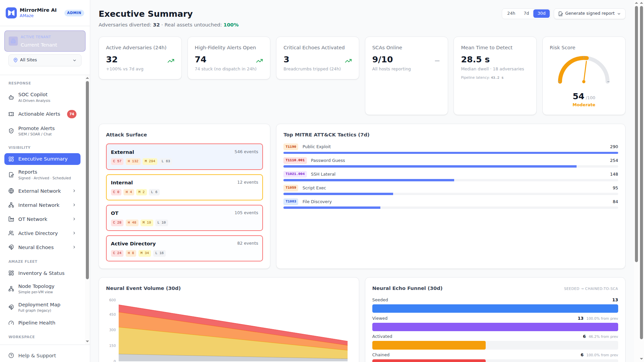Click the Active Adversaries trend arrow icon
Screen dimensions: 644x362
pyautogui.click(x=171, y=61)
